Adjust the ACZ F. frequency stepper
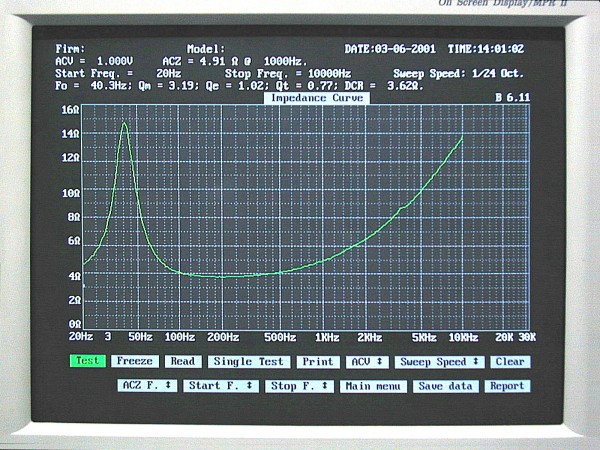 pos(147,385)
